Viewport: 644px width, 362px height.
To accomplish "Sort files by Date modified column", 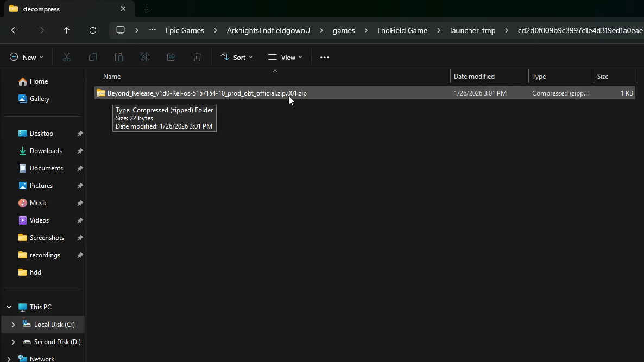I will click(x=474, y=77).
